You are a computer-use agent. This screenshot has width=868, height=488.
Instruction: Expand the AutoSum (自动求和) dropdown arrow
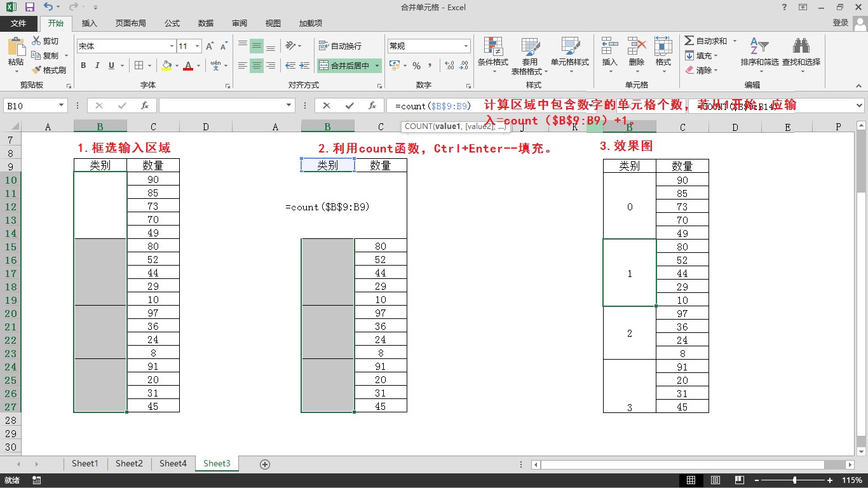tap(735, 41)
